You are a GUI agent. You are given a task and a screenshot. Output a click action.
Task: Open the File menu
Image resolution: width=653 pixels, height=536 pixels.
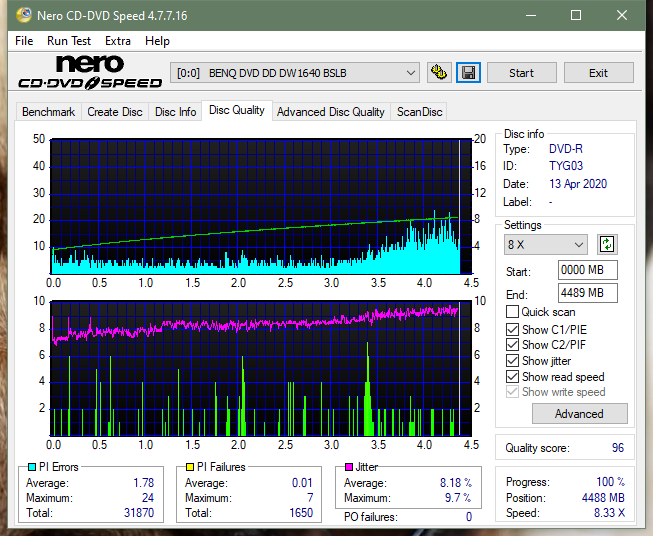point(24,41)
